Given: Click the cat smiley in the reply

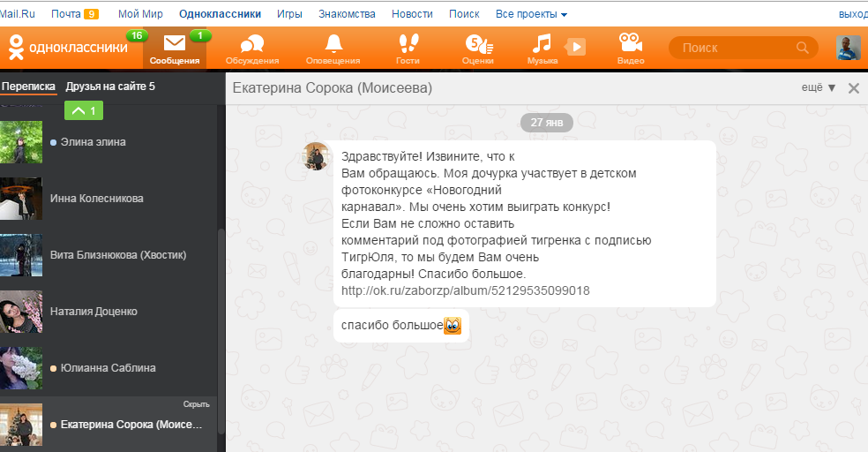Looking at the screenshot, I should point(453,326).
